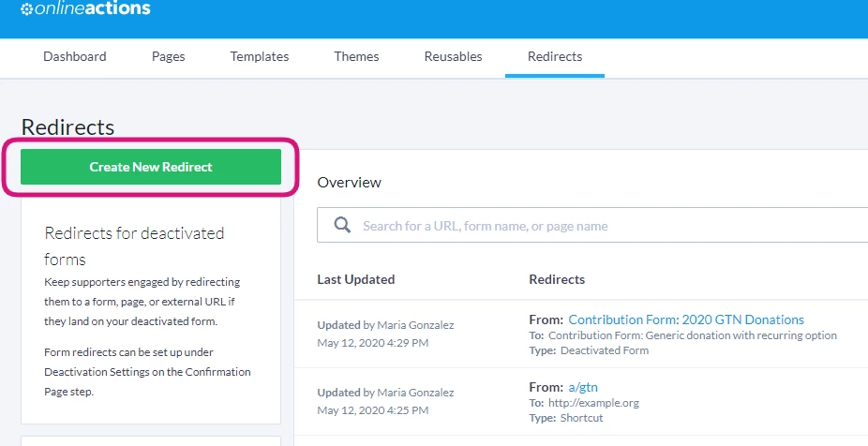Click 'Updated by Maria Gonzalez' in first row
This screenshot has width=868, height=446.
point(385,325)
